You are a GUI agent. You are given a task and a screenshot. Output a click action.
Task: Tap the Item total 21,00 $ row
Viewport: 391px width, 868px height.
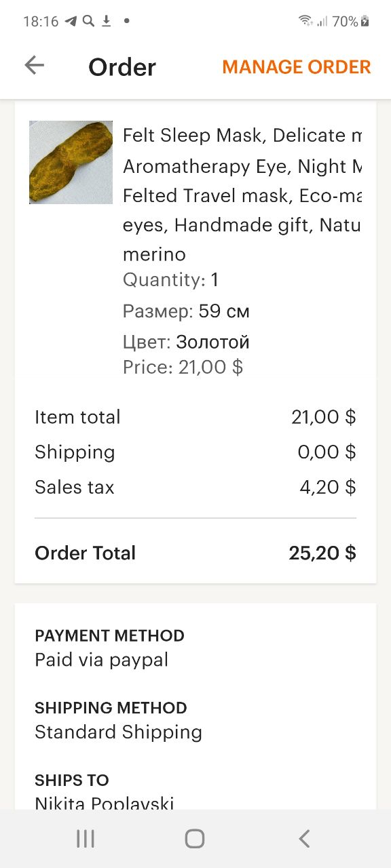(x=195, y=416)
